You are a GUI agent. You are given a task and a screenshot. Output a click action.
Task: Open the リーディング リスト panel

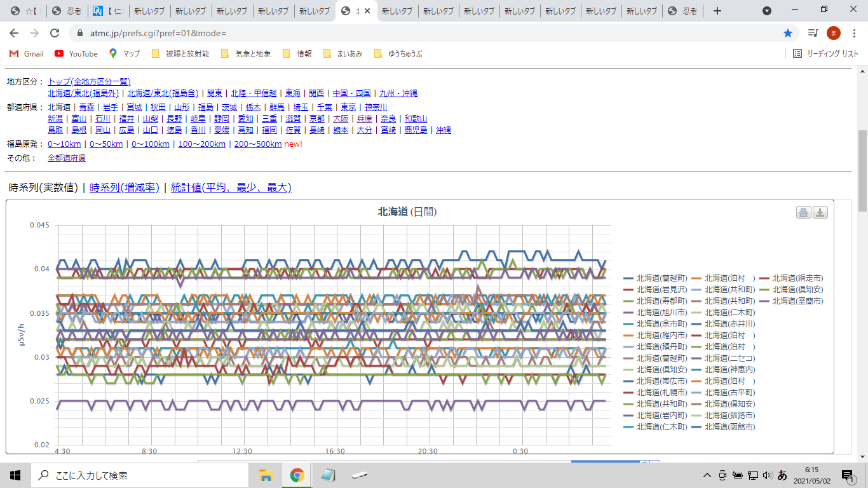coord(825,54)
